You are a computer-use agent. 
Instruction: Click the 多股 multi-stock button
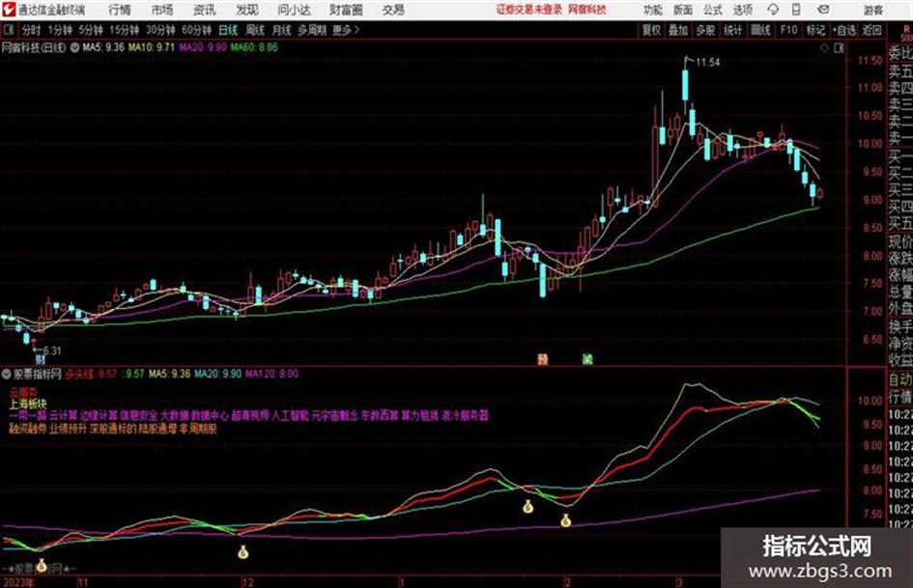click(705, 30)
